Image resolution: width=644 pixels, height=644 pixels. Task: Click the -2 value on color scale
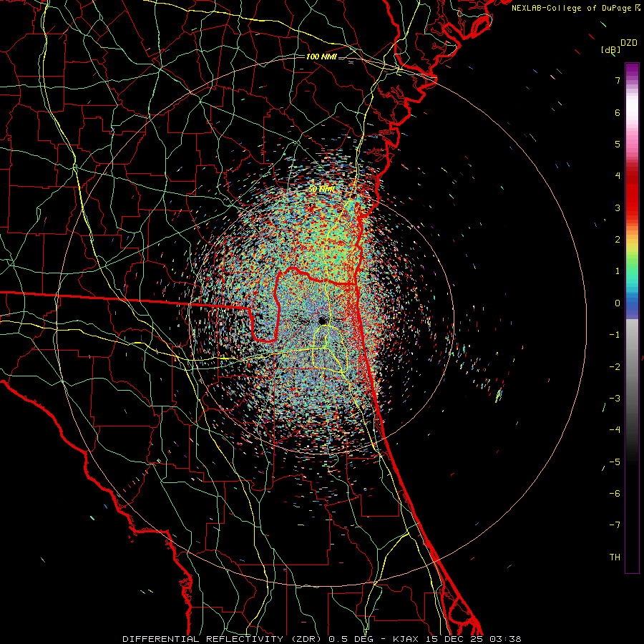pos(615,366)
